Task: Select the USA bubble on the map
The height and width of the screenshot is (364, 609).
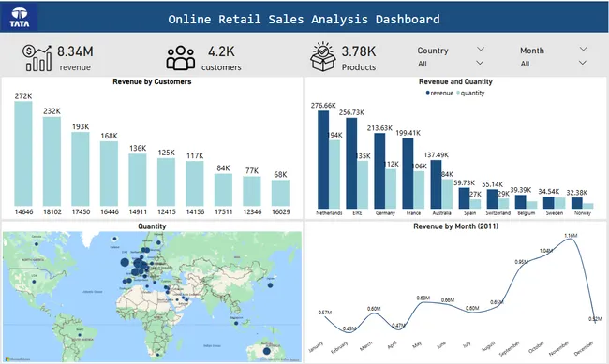Action: [x=34, y=282]
